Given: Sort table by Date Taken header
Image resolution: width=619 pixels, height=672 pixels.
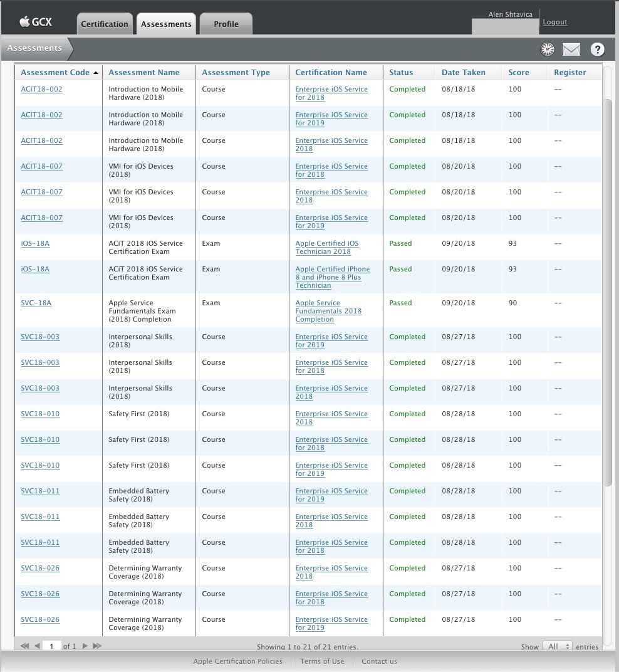Looking at the screenshot, I should 463,73.
